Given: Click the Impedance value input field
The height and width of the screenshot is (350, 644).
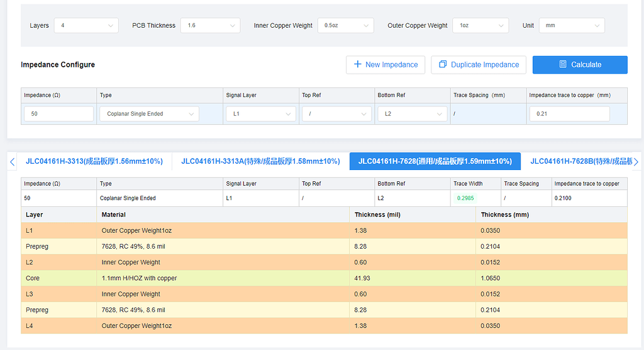Looking at the screenshot, I should (58, 114).
